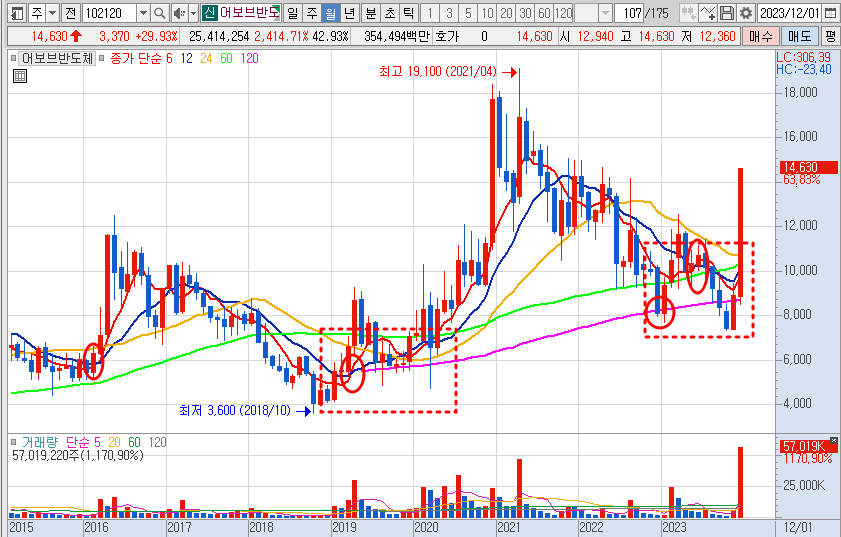
Task: Click the candle count field 107
Action: (x=629, y=13)
